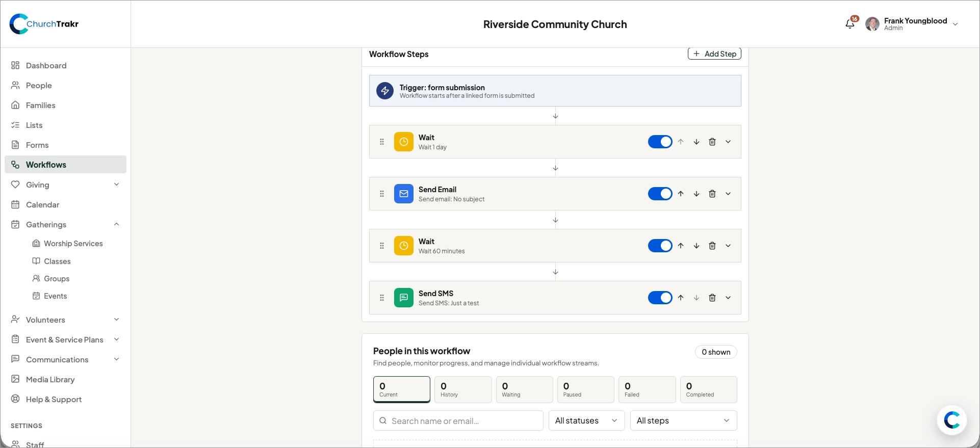This screenshot has height=448, width=980.
Task: Click the Send SMS step icon
Action: coord(404,298)
